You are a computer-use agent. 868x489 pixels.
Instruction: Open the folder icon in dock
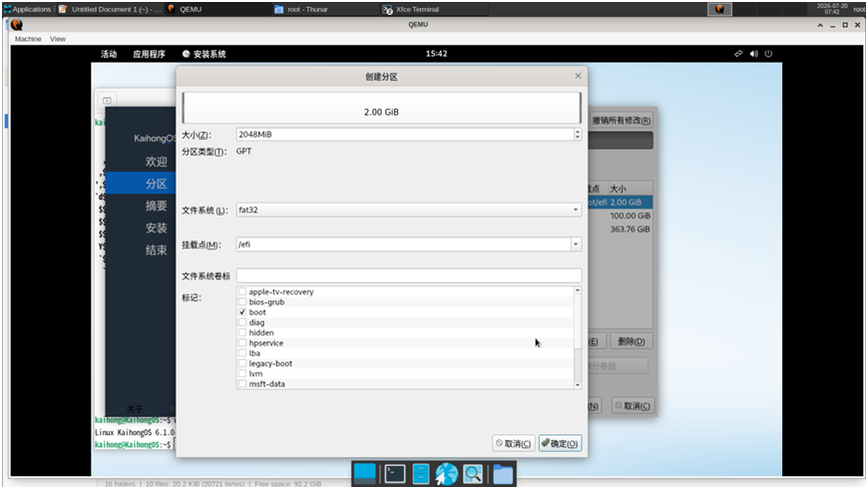click(503, 475)
